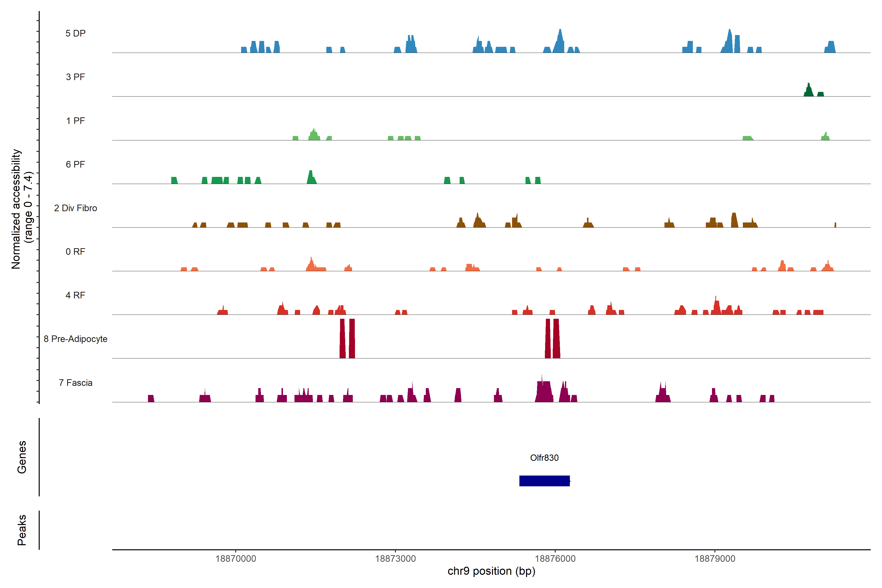Viewport: 882px width, 588px height.
Task: Click the 18870000 x-axis tick label
Action: pos(235,558)
